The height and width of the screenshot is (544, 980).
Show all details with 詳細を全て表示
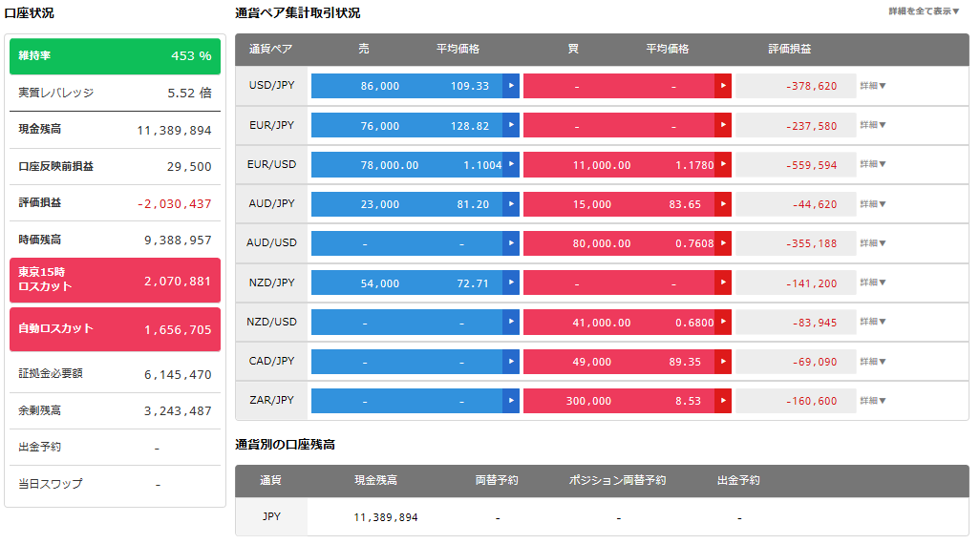pyautogui.click(x=924, y=11)
